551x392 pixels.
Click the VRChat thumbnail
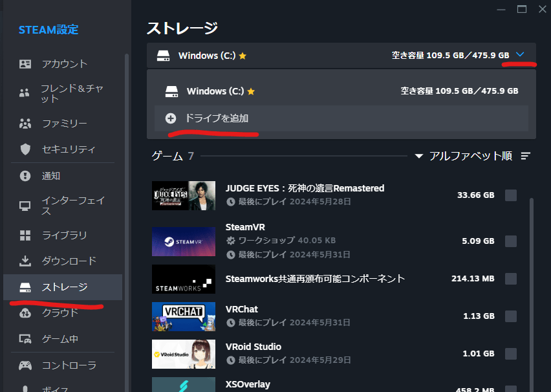point(184,316)
